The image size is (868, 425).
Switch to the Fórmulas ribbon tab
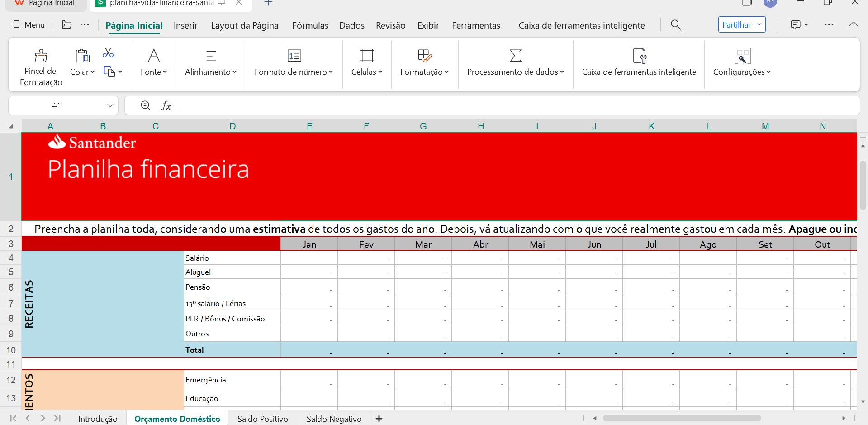point(310,25)
